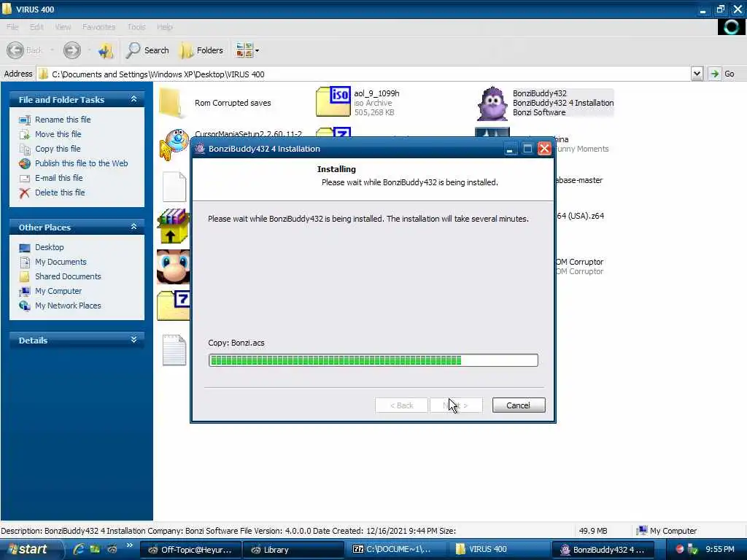This screenshot has width=747, height=560.
Task: Click the Forward arrow in Explorer toolbar
Action: tap(72, 50)
